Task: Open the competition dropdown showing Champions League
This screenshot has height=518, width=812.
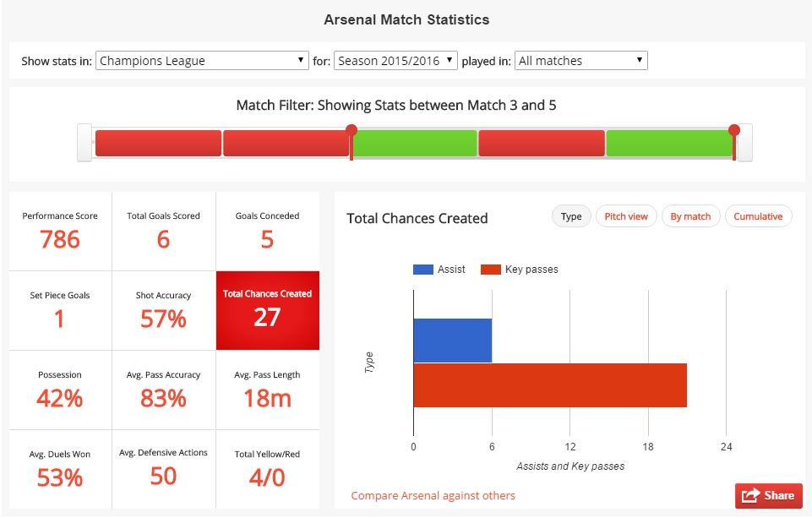Action: pos(202,61)
